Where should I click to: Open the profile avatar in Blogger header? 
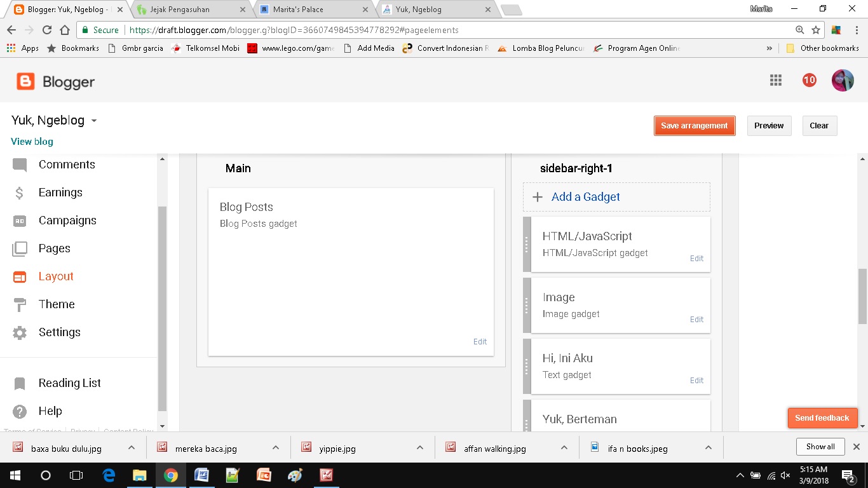tap(843, 80)
